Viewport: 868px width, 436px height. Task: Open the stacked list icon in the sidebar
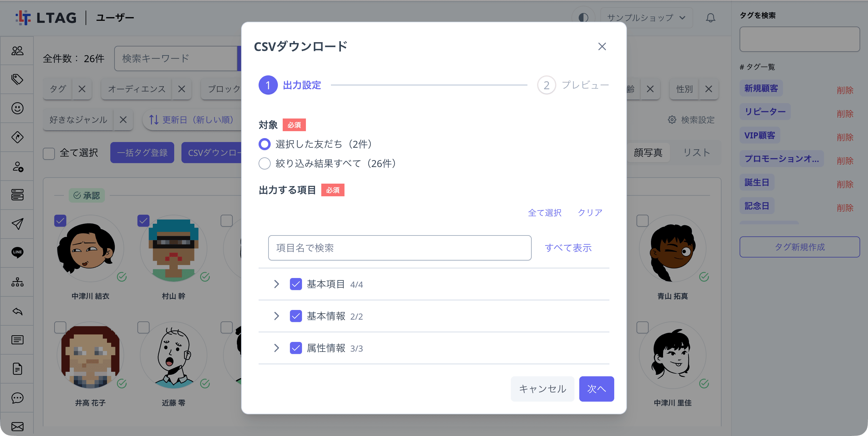pos(17,195)
